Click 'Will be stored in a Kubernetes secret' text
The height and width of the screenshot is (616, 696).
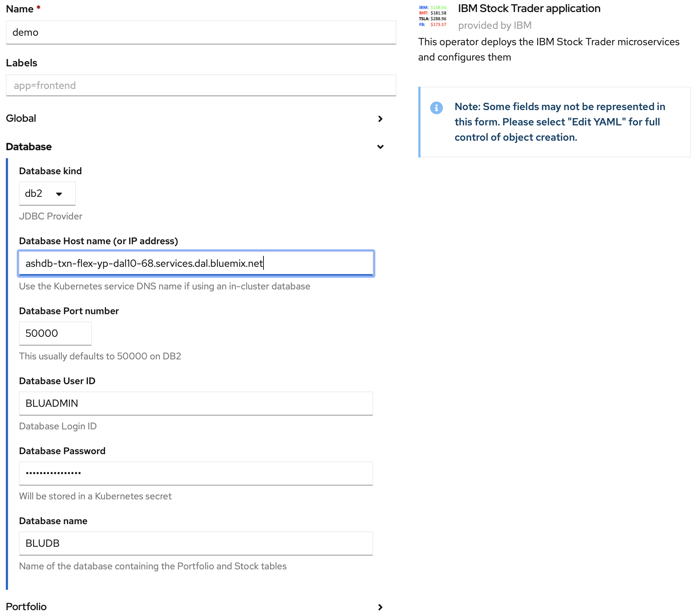pos(95,496)
